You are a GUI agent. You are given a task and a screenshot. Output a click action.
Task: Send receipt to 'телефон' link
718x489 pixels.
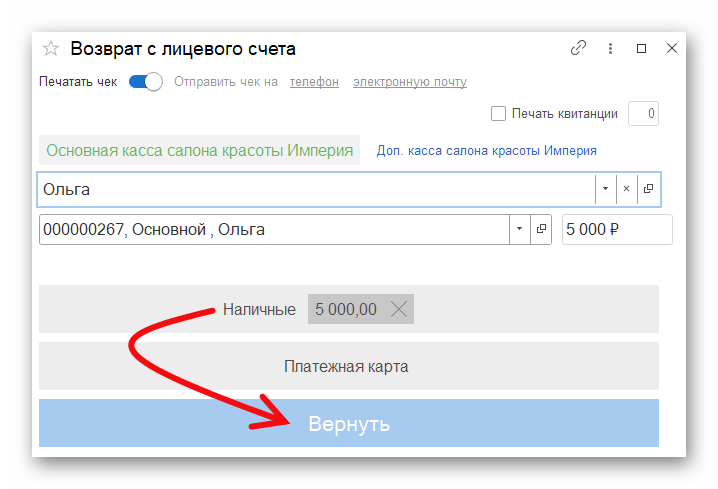(314, 82)
